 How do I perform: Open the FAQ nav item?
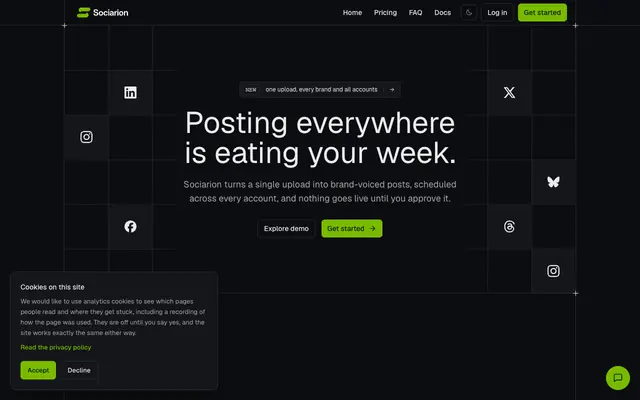click(416, 13)
